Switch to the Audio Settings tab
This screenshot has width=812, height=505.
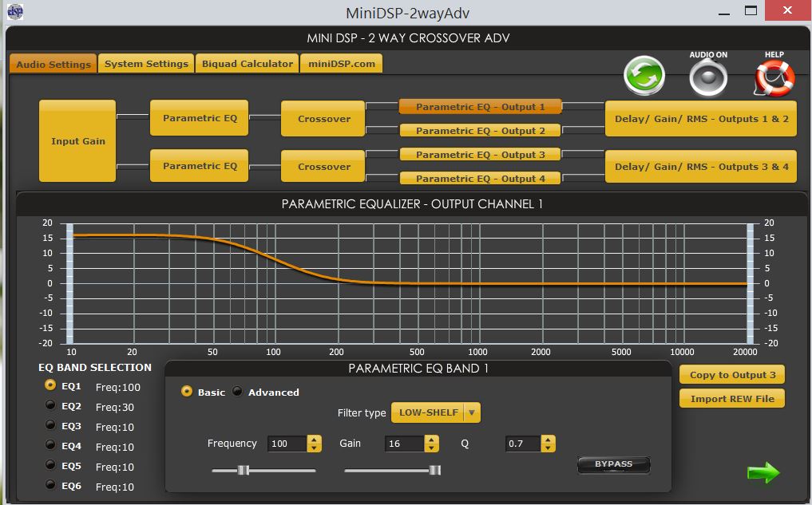click(53, 64)
